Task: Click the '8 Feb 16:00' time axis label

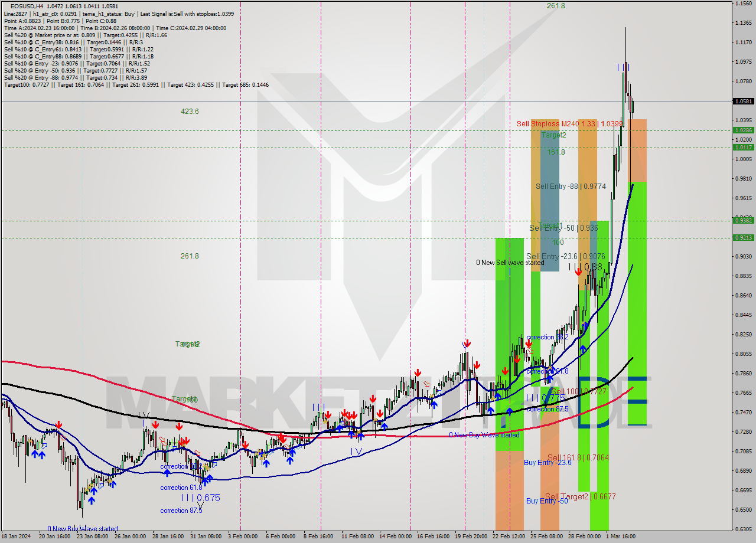Action: click(320, 537)
